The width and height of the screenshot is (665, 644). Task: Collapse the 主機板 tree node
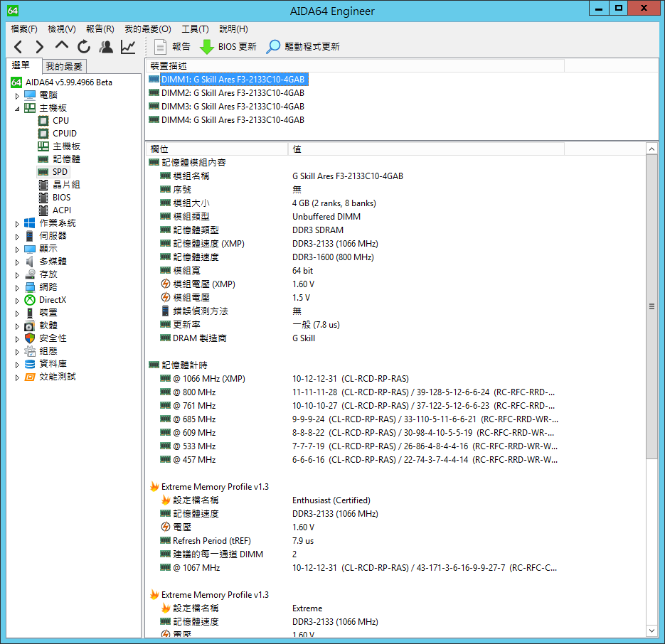coord(17,109)
